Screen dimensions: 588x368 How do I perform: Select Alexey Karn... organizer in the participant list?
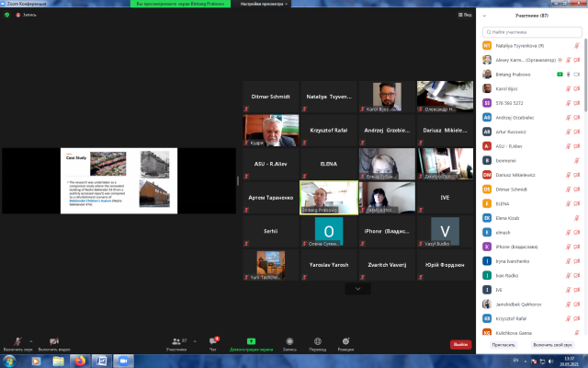pyautogui.click(x=532, y=60)
